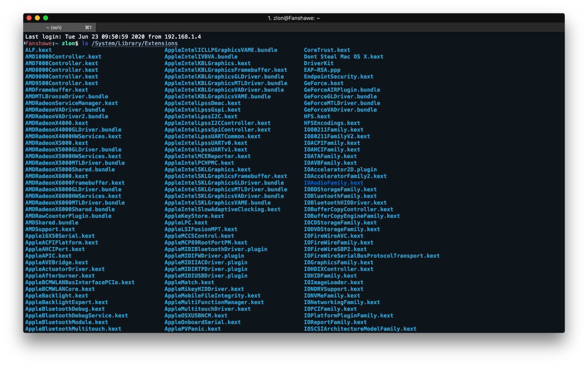Click AppleMobileFileIntegrity.kext entry

coord(213,296)
